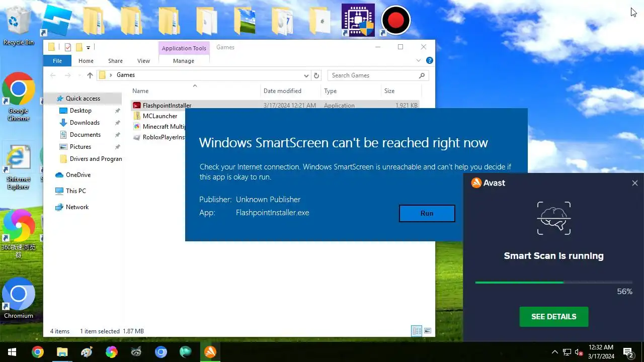Switch to details view layout
Image resolution: width=644 pixels, height=362 pixels.
417,331
